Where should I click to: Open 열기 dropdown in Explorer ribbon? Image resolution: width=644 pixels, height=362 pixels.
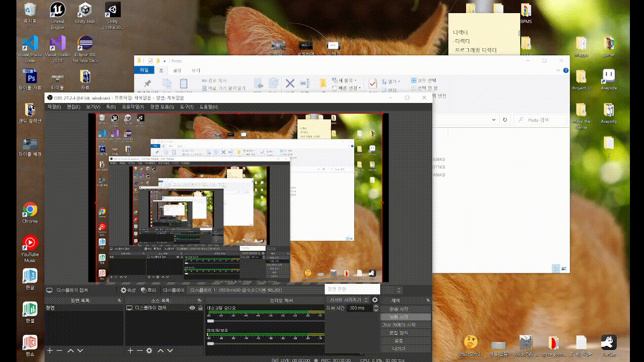pyautogui.click(x=390, y=81)
